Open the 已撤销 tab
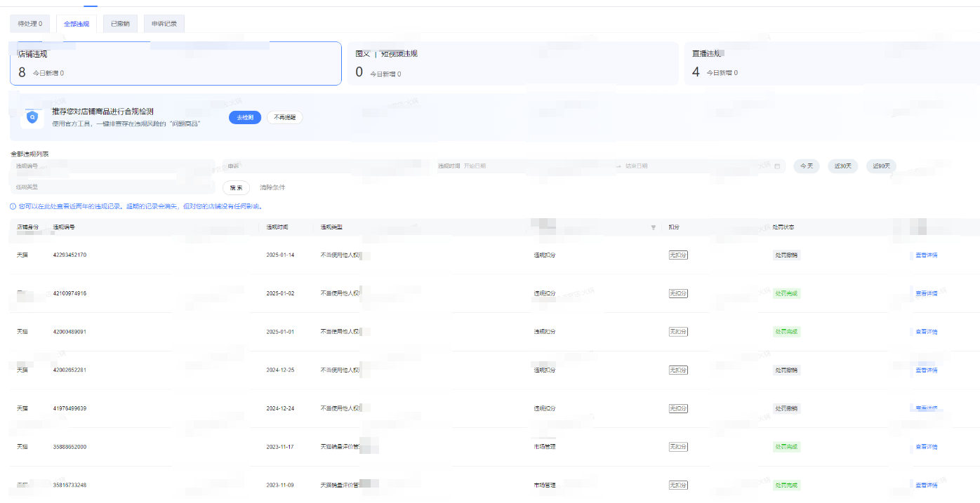The image size is (980, 503). click(x=120, y=24)
